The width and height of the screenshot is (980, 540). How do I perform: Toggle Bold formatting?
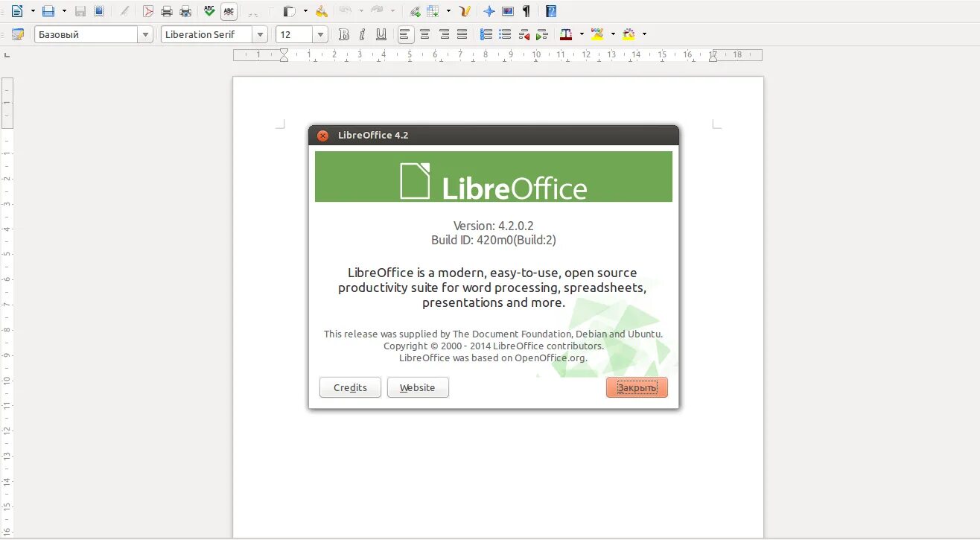[x=343, y=34]
